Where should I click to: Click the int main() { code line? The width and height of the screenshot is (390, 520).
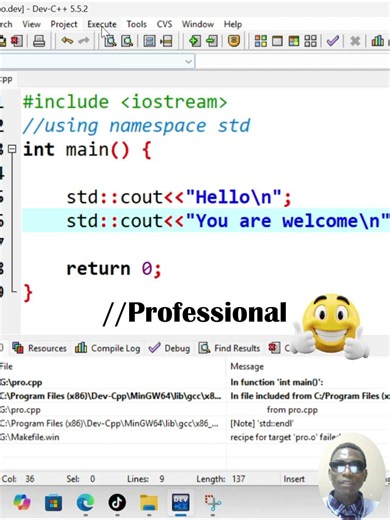[x=87, y=149]
